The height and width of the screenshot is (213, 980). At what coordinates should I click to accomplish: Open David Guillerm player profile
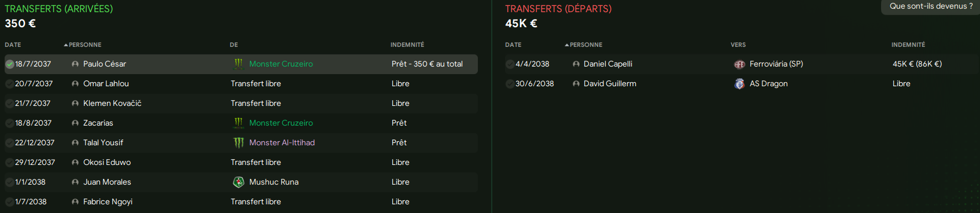point(610,83)
